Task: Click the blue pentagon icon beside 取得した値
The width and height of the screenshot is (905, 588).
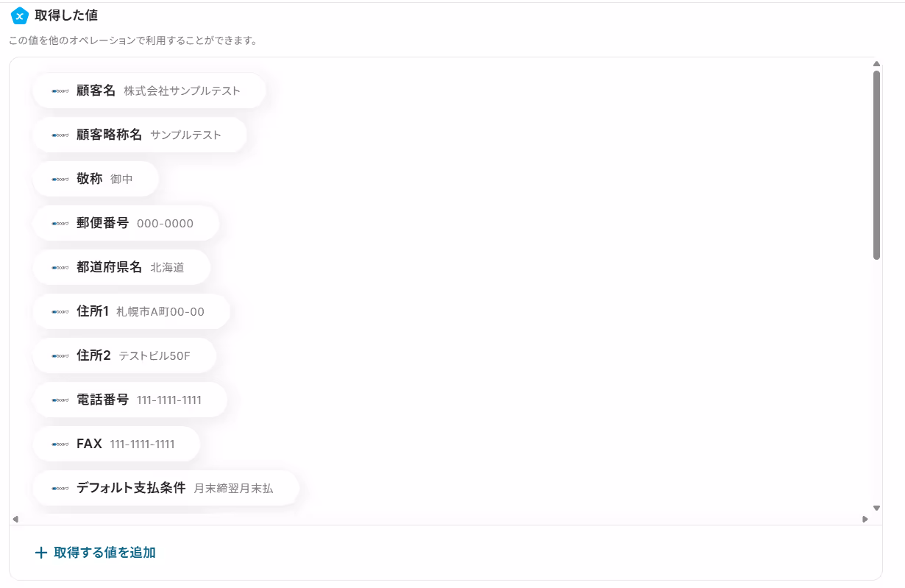Action: tap(20, 15)
